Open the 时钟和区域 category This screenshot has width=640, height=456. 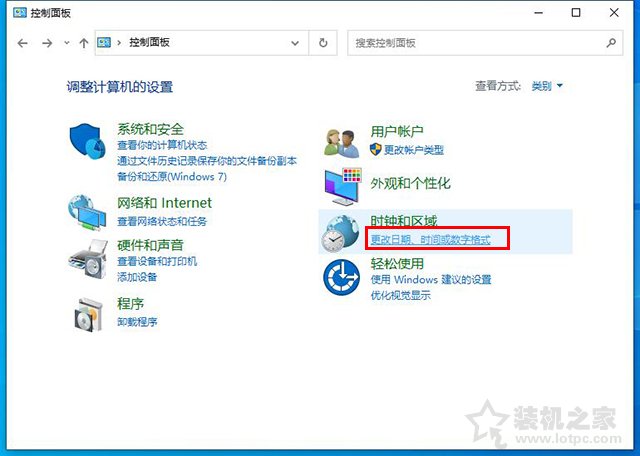[404, 221]
